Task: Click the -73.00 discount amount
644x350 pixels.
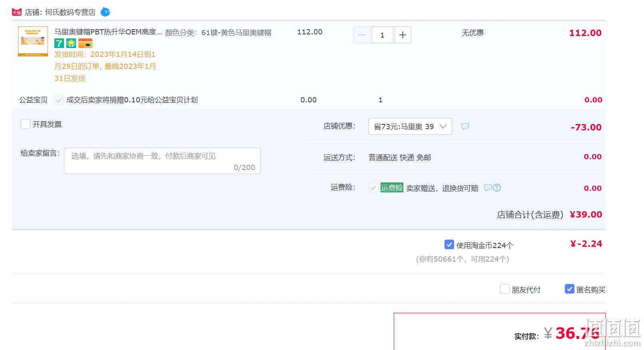Action: pyautogui.click(x=586, y=127)
